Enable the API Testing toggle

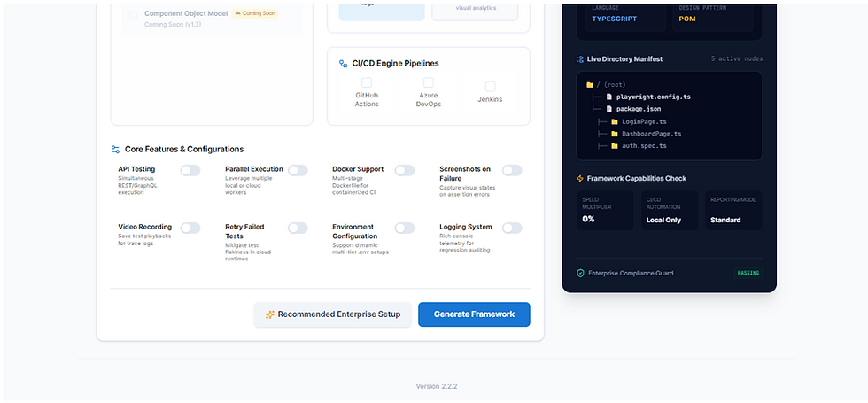(190, 170)
